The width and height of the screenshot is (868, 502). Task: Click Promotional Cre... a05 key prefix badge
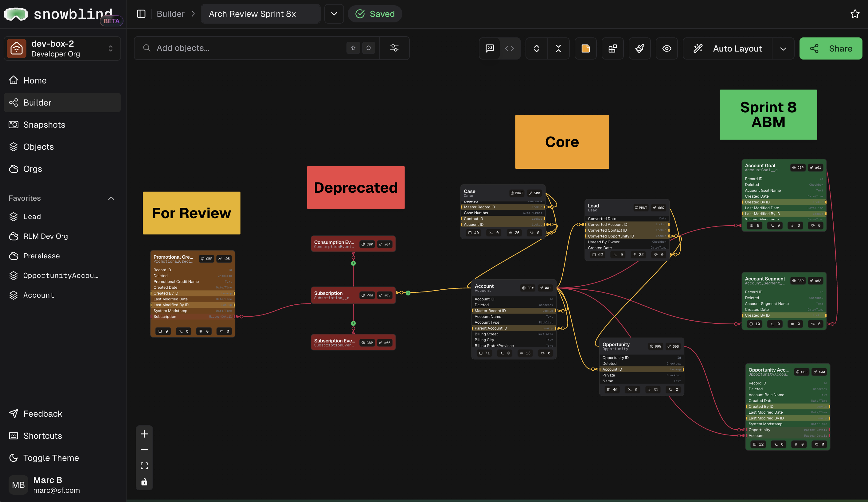point(224,259)
